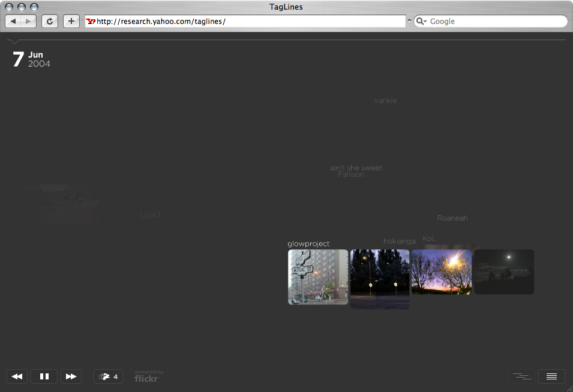Click the Yahoo favicon in address bar

(x=91, y=21)
